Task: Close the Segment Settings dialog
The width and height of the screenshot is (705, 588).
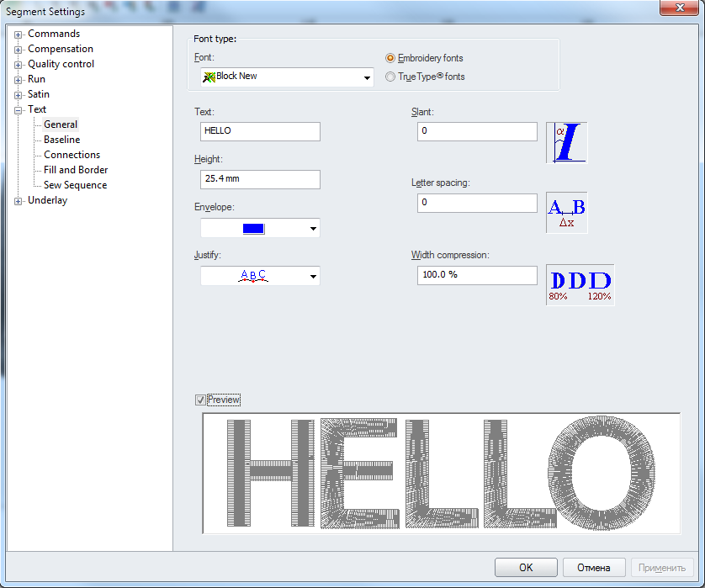Action: pos(680,8)
